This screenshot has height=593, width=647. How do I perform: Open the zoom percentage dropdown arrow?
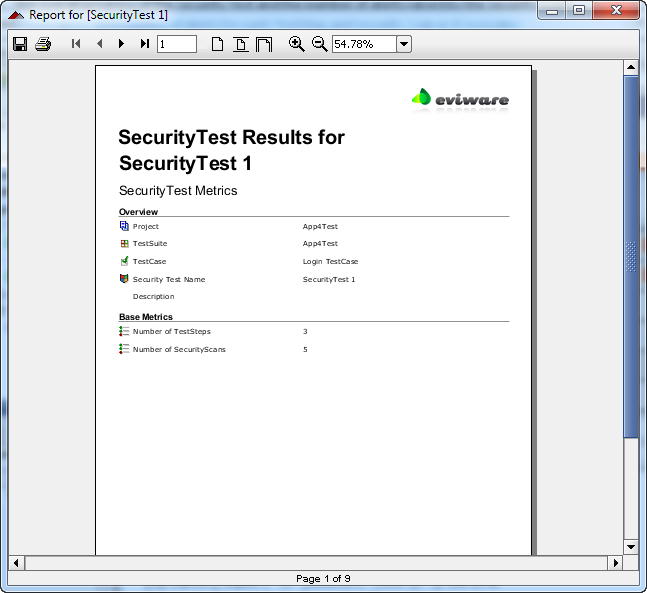(x=404, y=44)
